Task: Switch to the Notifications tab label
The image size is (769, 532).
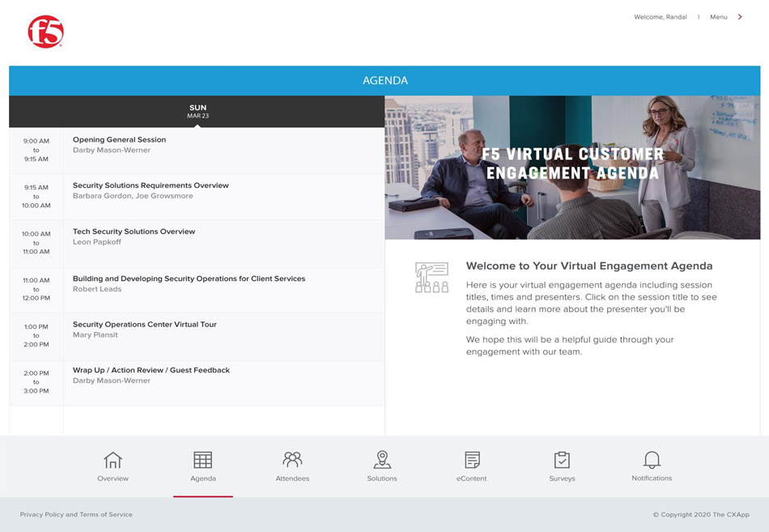Action: click(652, 478)
